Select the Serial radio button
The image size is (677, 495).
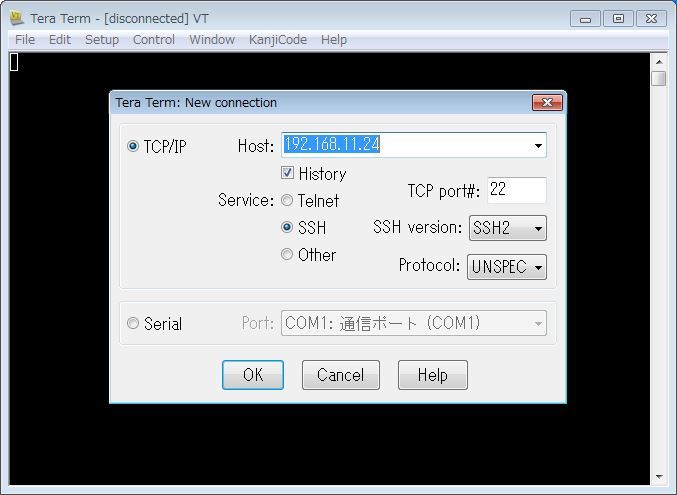[x=133, y=323]
